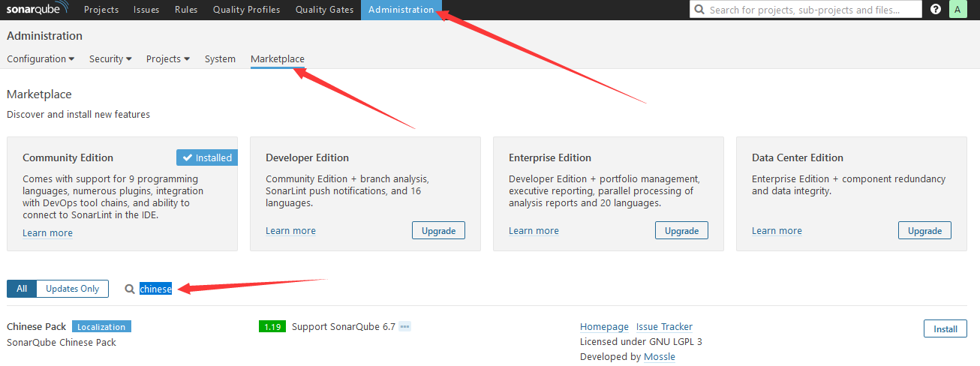Open the green user avatar menu
This screenshot has height=366, width=980.
point(957,10)
